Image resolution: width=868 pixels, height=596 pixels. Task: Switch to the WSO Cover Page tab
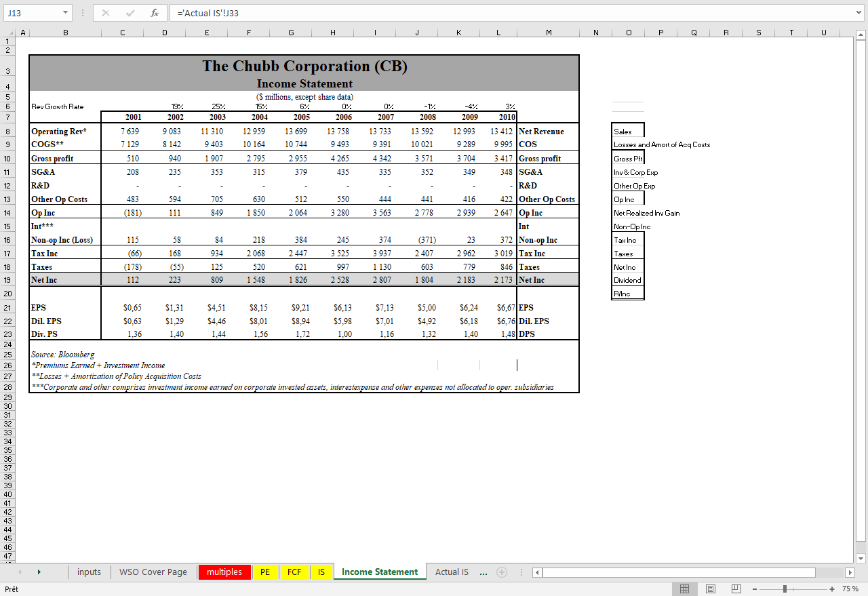click(x=153, y=572)
